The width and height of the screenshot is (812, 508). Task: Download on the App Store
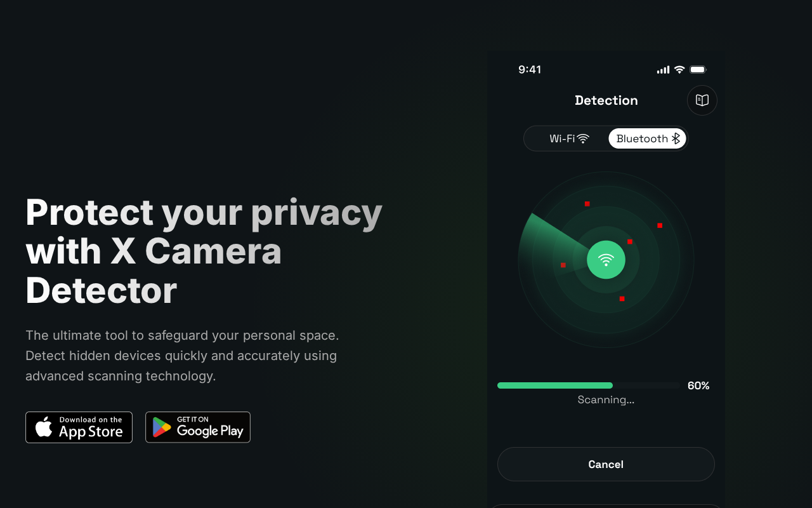(x=79, y=427)
